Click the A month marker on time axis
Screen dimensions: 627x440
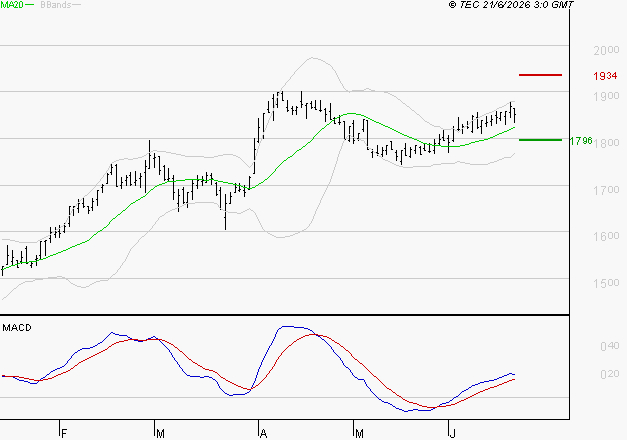point(263,434)
